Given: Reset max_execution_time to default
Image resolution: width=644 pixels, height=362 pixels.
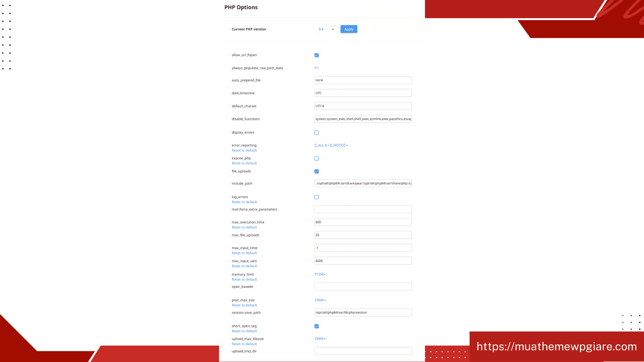Looking at the screenshot, I should tap(244, 227).
